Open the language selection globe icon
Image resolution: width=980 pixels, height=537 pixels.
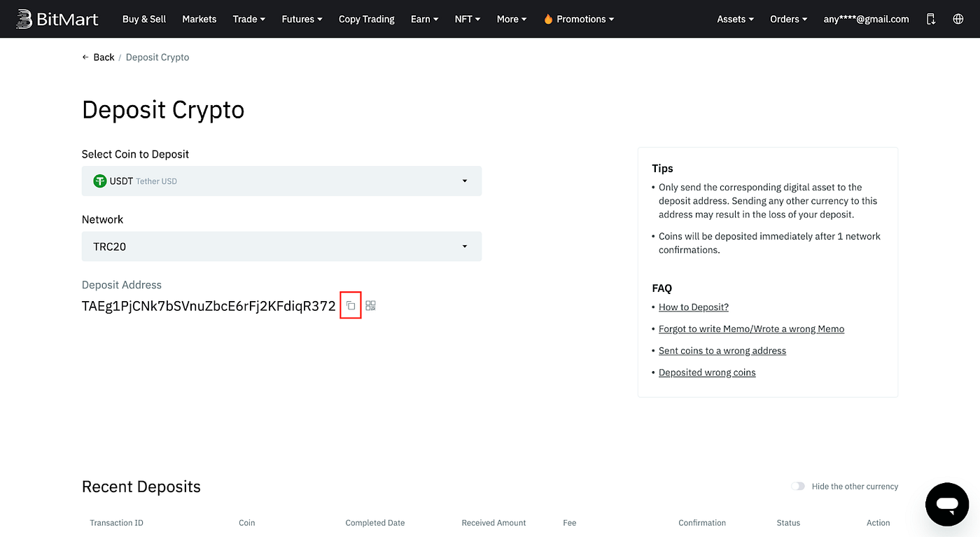coord(958,19)
